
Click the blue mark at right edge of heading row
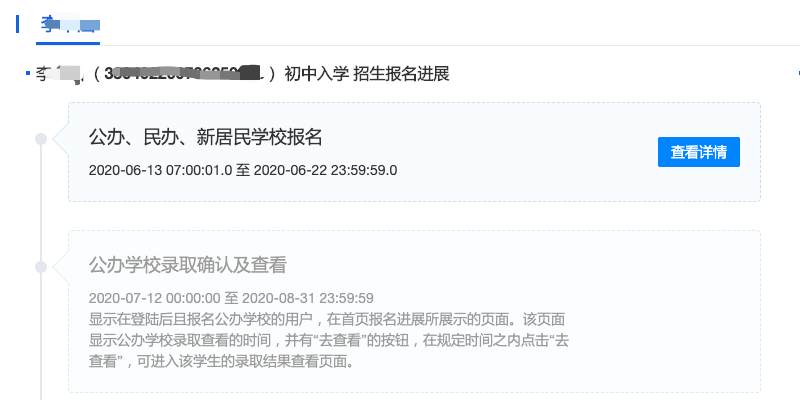[798, 74]
